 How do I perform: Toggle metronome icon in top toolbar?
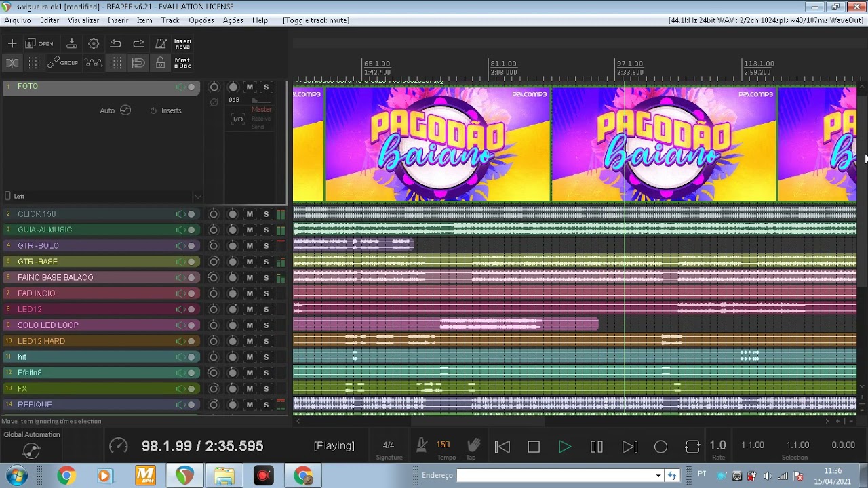click(x=161, y=43)
